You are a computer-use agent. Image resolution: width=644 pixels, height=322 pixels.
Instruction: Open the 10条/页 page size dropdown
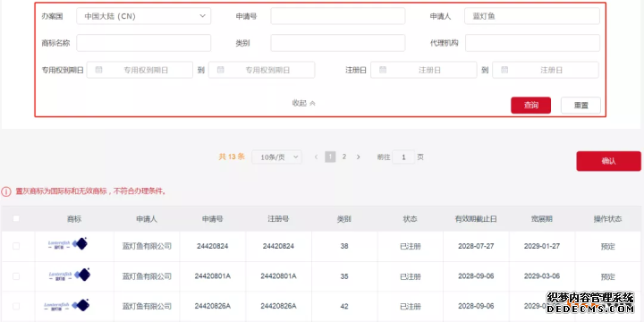click(276, 157)
